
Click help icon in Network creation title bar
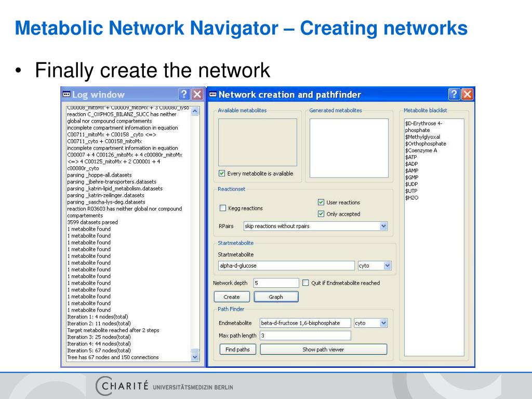click(454, 94)
